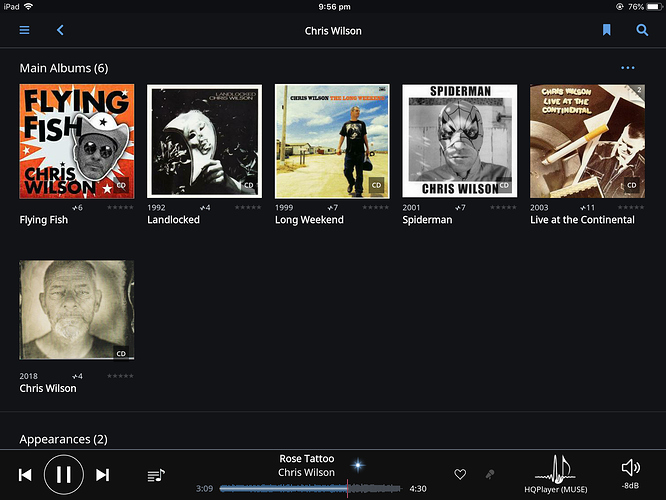Image resolution: width=666 pixels, height=500 pixels.
Task: Open Main Albums more options dots
Action: pos(628,68)
